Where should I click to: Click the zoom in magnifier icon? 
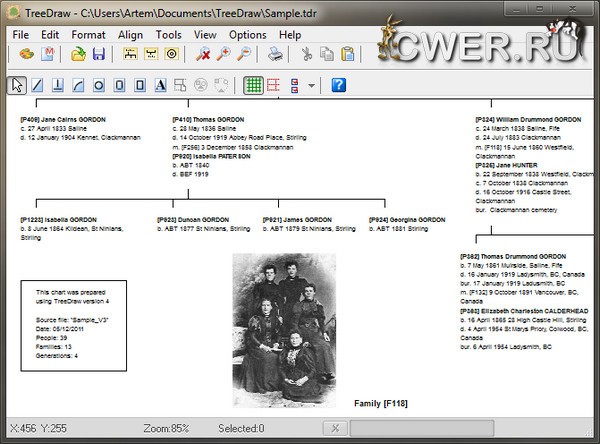coord(222,54)
